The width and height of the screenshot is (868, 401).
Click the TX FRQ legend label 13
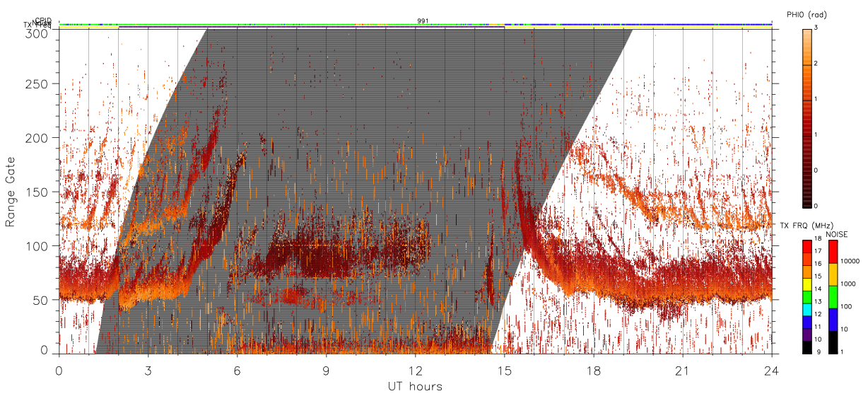(x=818, y=301)
